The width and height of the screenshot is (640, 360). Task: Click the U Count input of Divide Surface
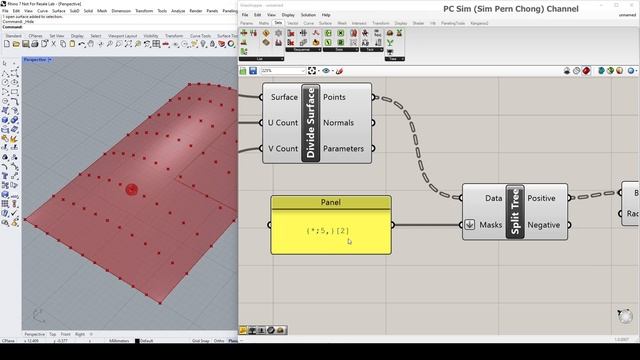(x=283, y=123)
